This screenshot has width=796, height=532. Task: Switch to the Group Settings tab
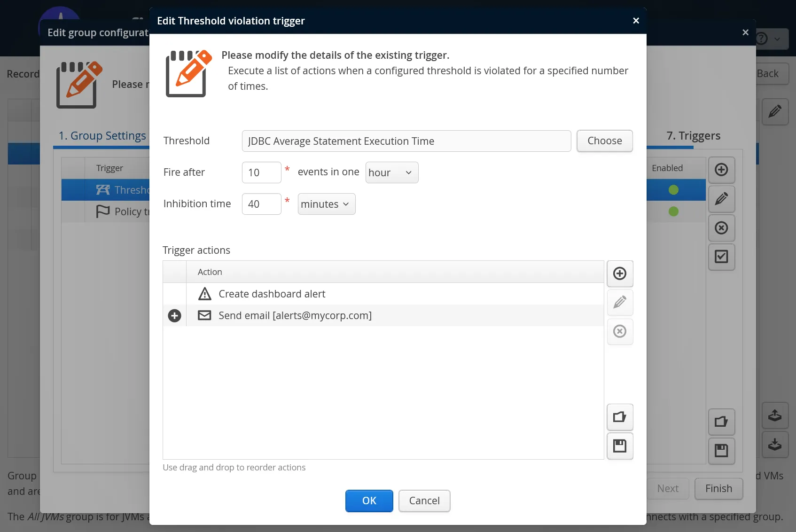(102, 136)
